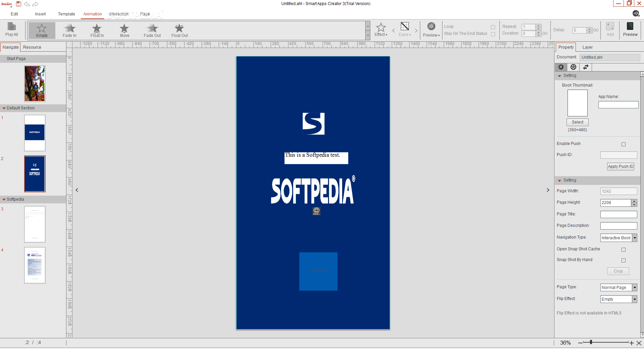Enable the Enable Push checkbox
This screenshot has width=644, height=349.
[624, 144]
